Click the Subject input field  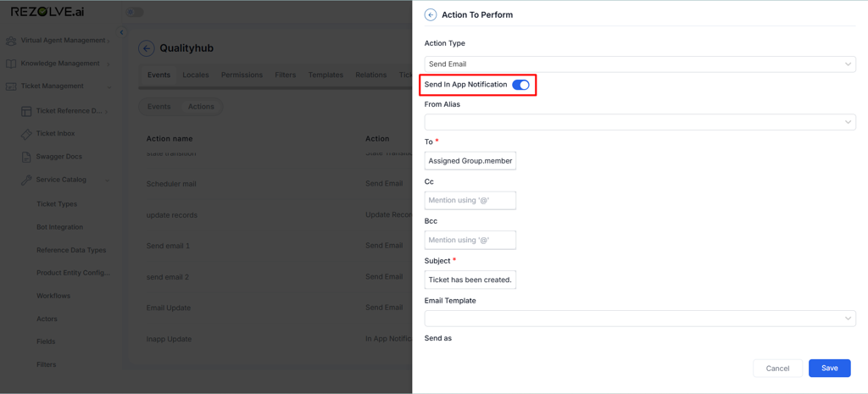[x=470, y=280]
